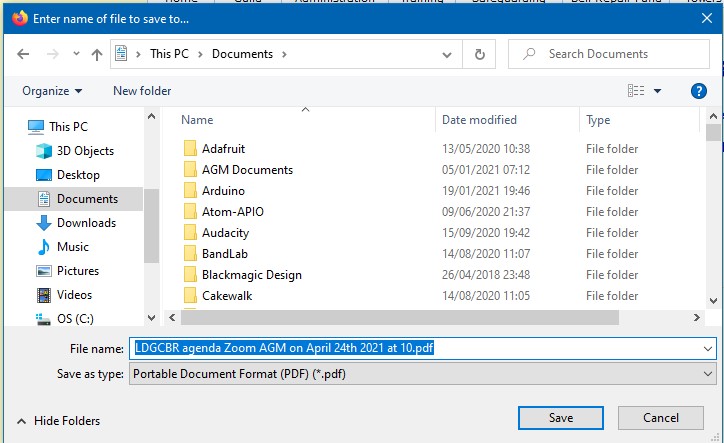Click New folder in the toolbar
724x443 pixels.
[142, 91]
